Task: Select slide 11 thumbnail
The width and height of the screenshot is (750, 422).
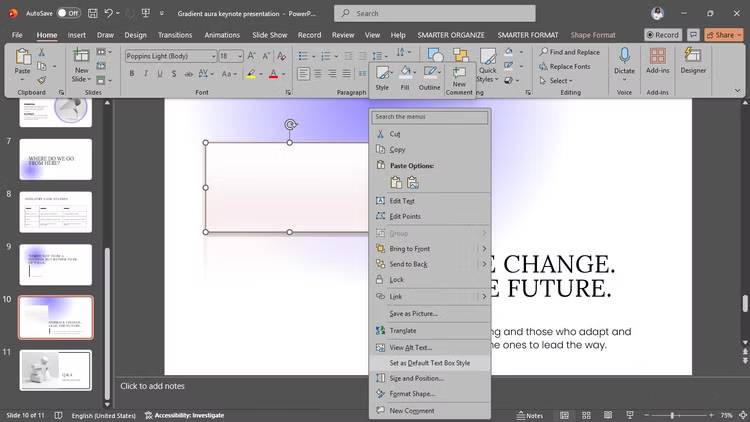Action: (56, 369)
